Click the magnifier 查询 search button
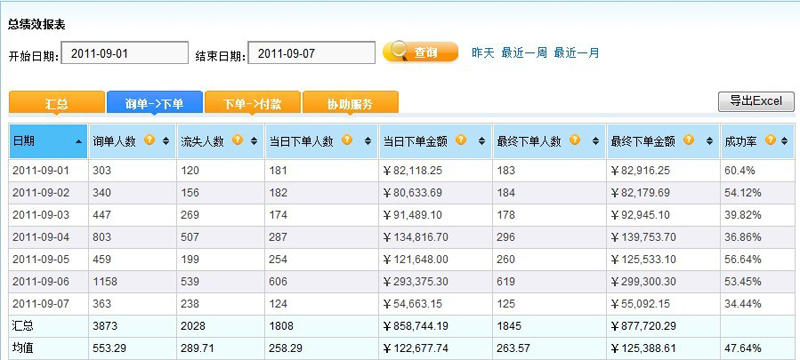 click(x=420, y=52)
